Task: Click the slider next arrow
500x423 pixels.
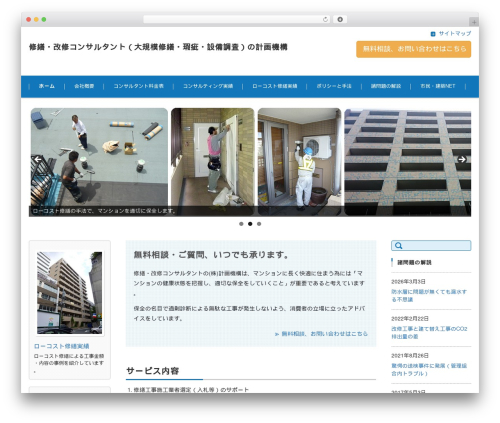Action: [x=462, y=159]
